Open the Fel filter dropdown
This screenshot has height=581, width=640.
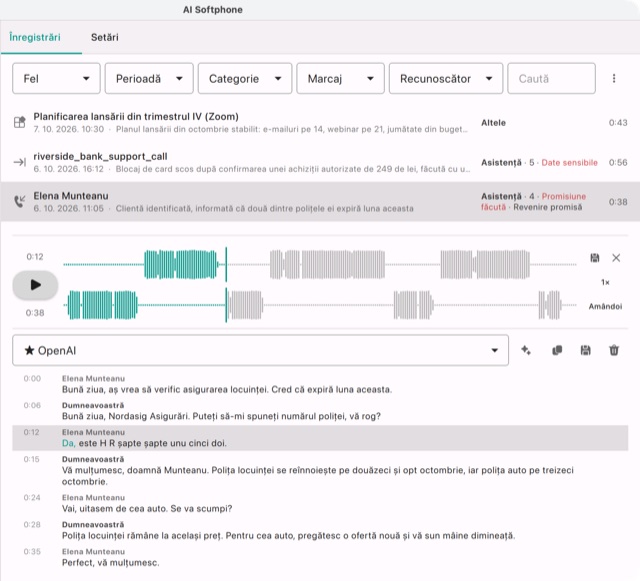click(x=56, y=78)
